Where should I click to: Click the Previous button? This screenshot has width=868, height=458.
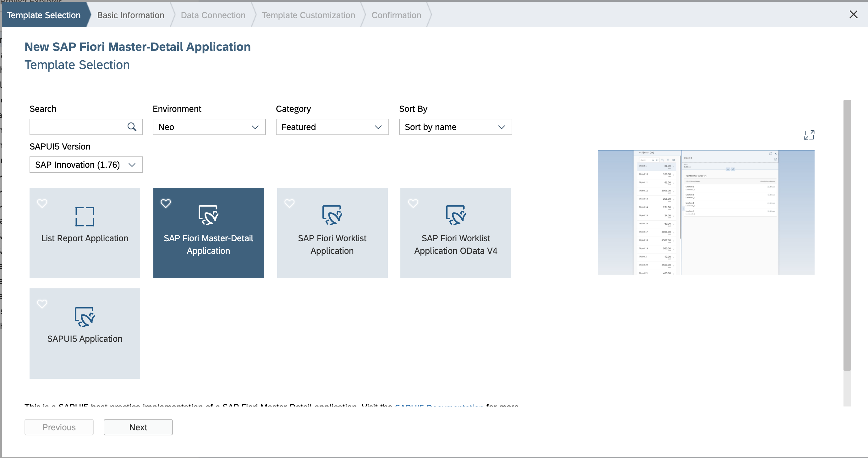[59, 427]
